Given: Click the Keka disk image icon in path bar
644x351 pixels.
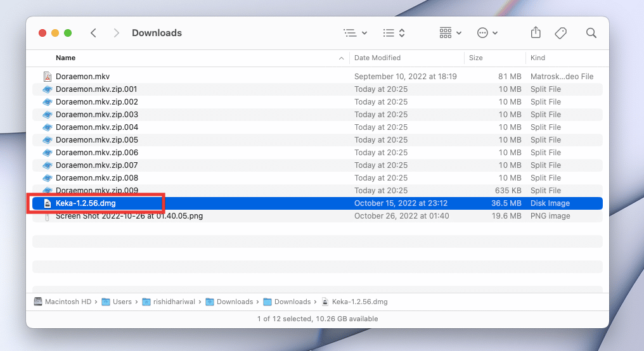Looking at the screenshot, I should point(325,302).
